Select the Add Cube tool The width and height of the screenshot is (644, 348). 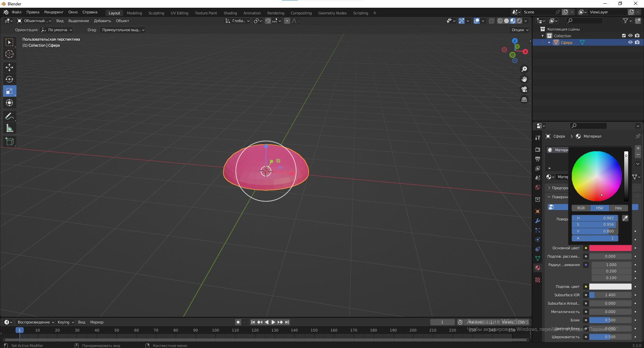9,141
